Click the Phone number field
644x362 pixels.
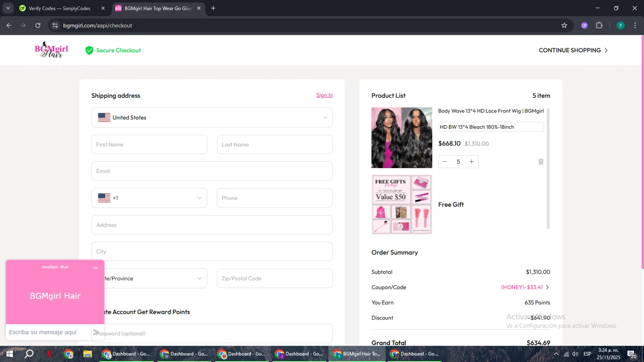275,198
